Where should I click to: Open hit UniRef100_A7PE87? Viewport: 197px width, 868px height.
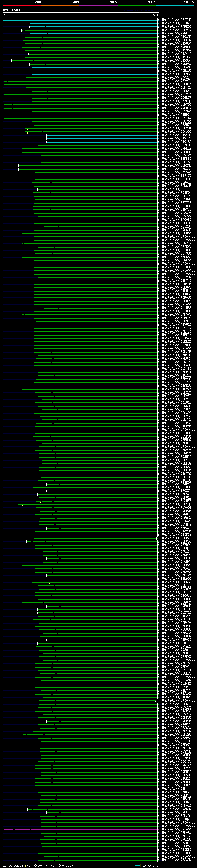tap(177, 26)
